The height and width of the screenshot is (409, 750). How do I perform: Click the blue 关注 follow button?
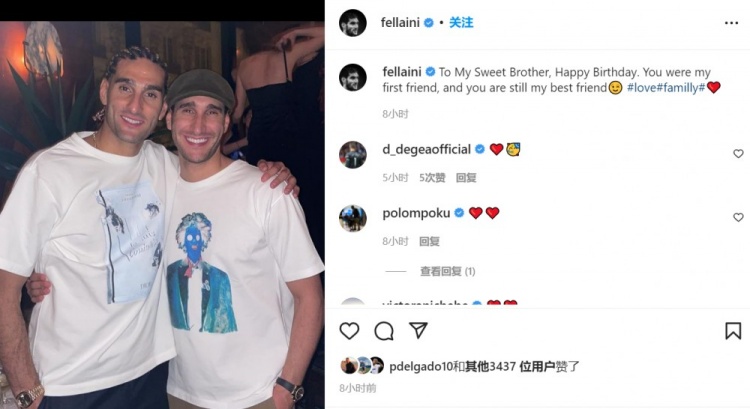461,22
